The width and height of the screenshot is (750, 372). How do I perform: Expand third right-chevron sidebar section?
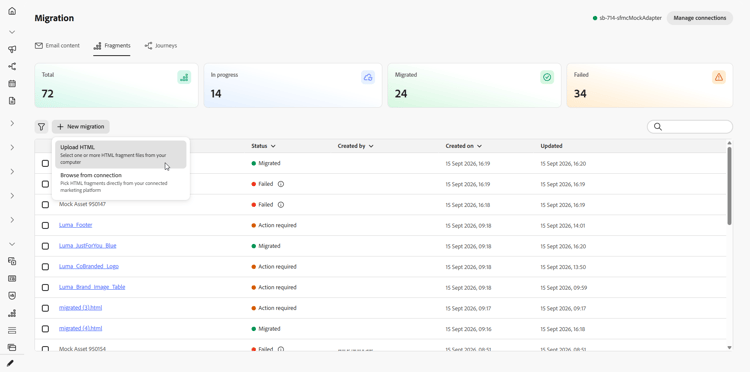12,172
